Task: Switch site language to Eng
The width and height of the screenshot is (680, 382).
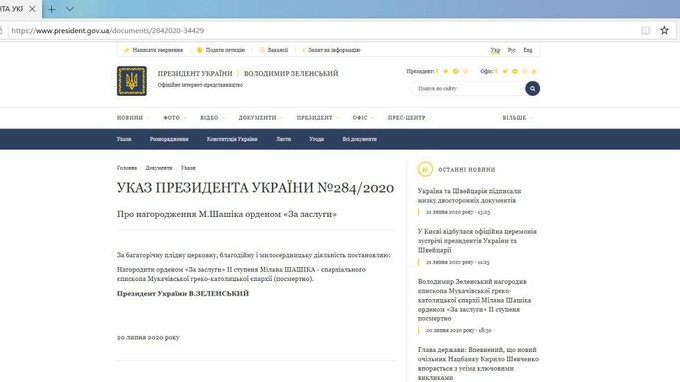Action: [527, 50]
